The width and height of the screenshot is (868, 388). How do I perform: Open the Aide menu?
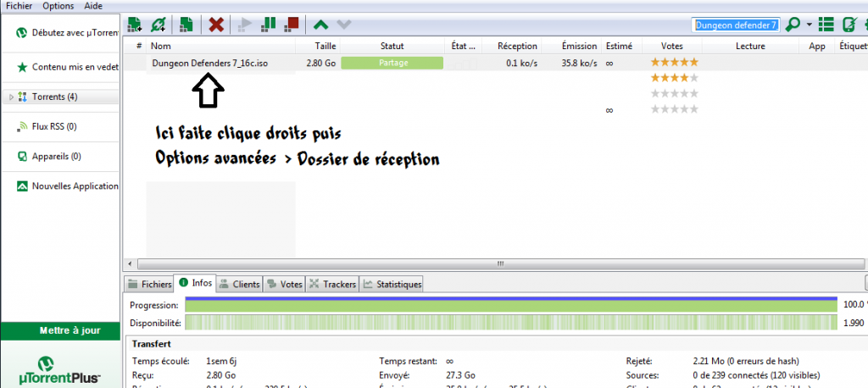[93, 6]
